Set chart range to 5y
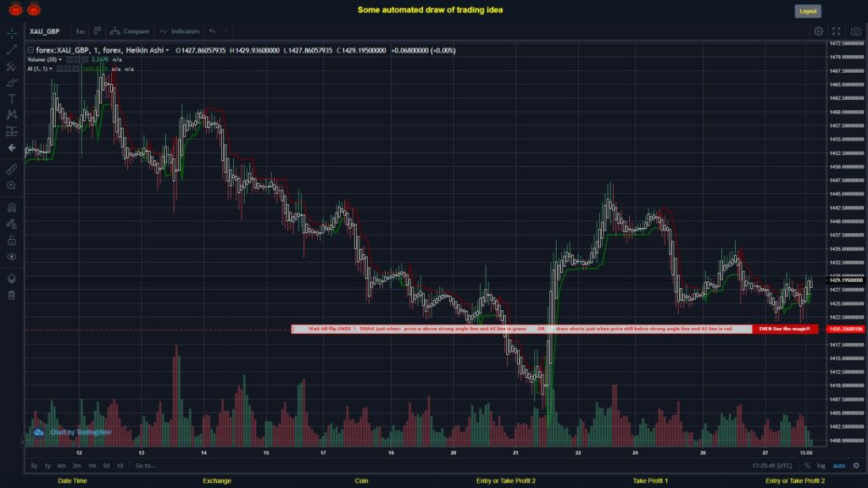The width and height of the screenshot is (868, 488). (34, 466)
